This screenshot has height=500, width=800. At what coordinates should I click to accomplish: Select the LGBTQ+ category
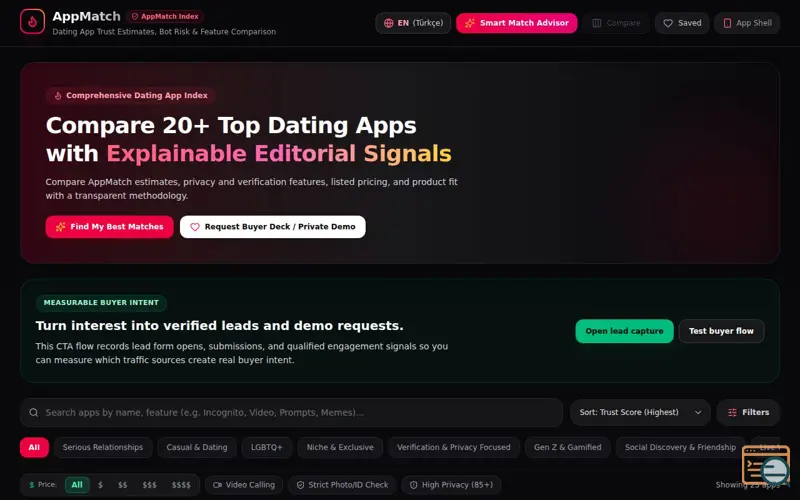(x=267, y=447)
